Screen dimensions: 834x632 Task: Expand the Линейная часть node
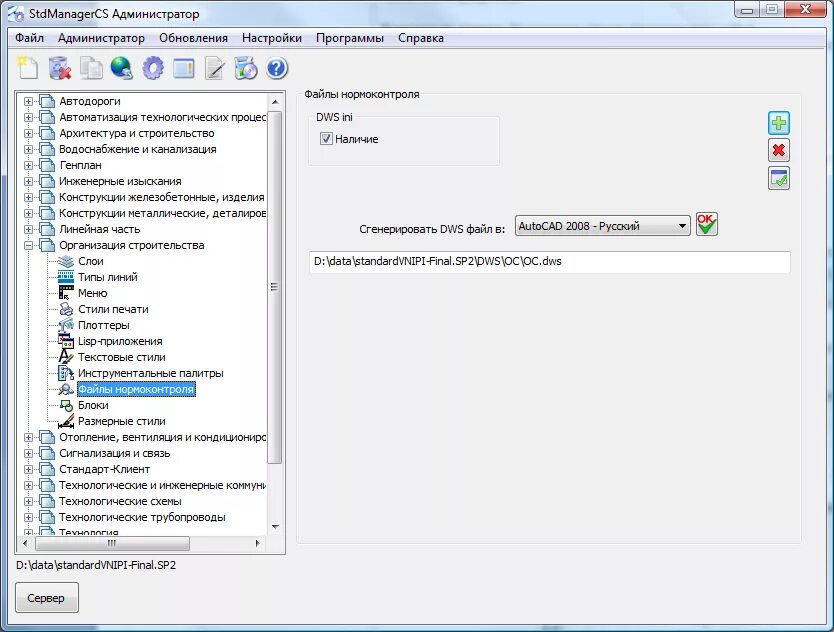[29, 229]
